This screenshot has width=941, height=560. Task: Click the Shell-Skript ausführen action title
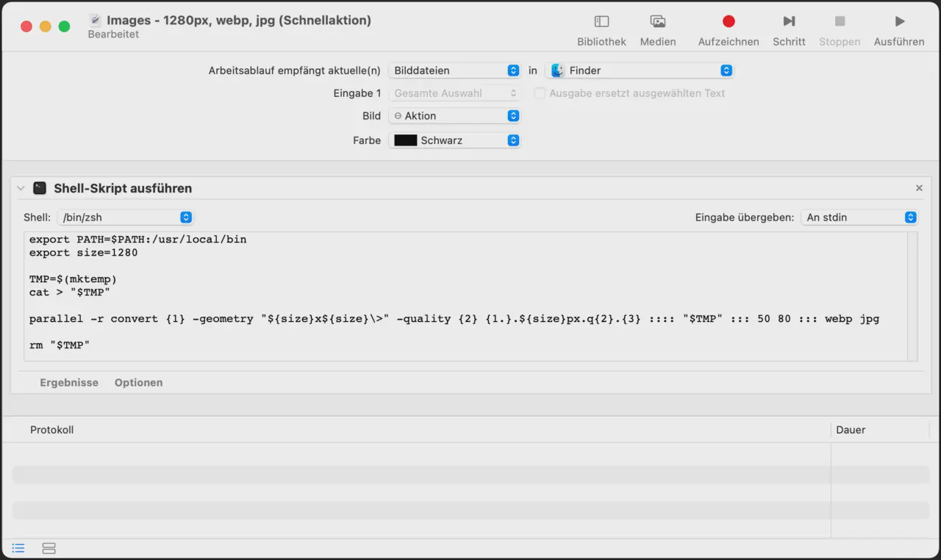click(x=123, y=188)
